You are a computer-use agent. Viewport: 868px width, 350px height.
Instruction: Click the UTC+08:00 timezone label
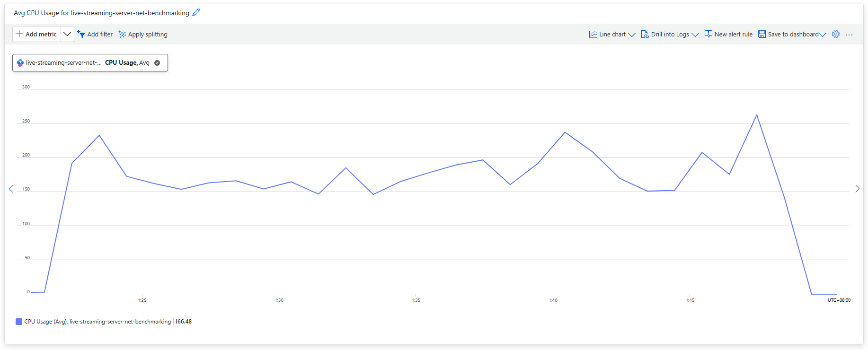[x=839, y=300]
